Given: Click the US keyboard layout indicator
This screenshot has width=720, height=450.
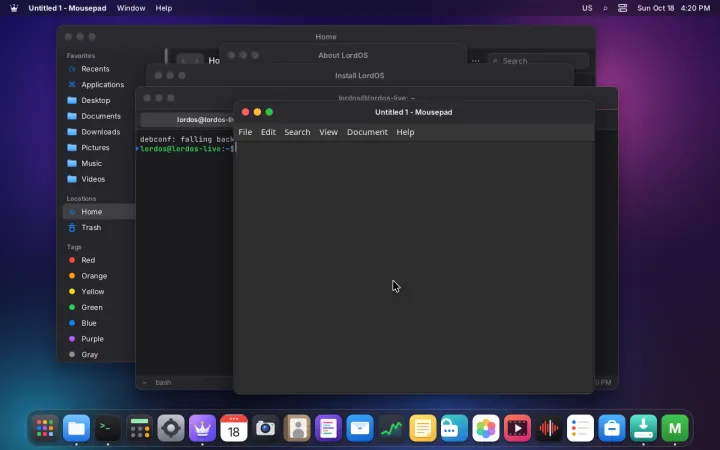Looking at the screenshot, I should tap(587, 8).
